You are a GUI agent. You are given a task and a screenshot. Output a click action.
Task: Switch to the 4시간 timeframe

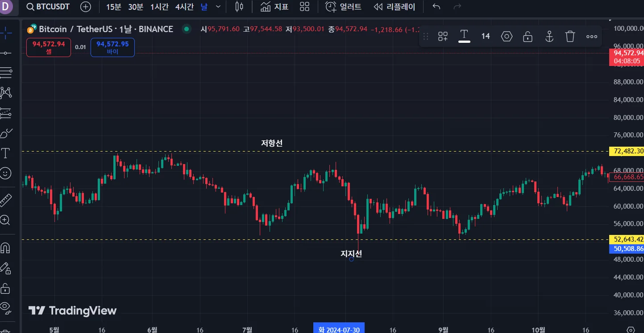point(184,7)
